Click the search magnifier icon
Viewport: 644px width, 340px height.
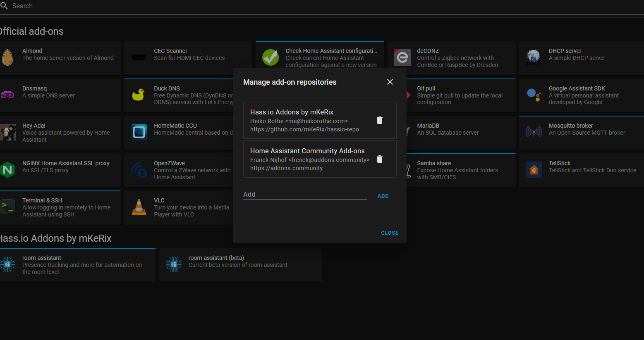pyautogui.click(x=5, y=6)
